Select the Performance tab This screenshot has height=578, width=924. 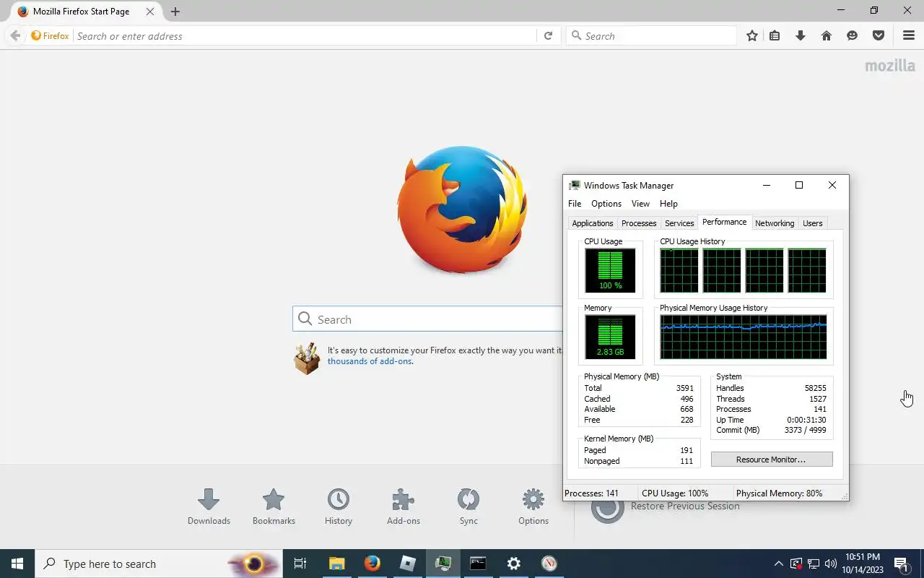click(725, 222)
